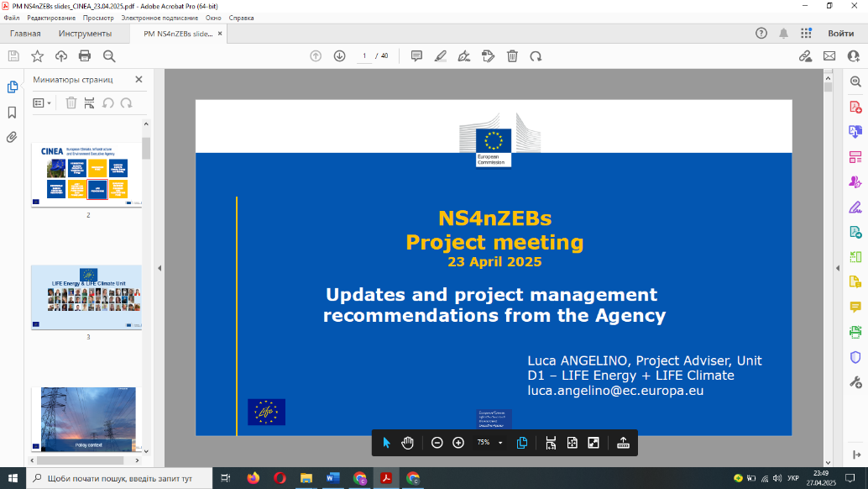Select the Hand pan tool
This screenshot has height=489, width=868.
[408, 443]
